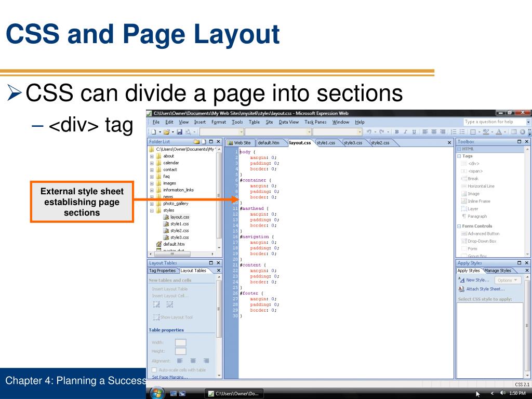Image resolution: width=532 pixels, height=399 pixels.
Task: Select default.htm in Folder List
Action: [x=170, y=244]
